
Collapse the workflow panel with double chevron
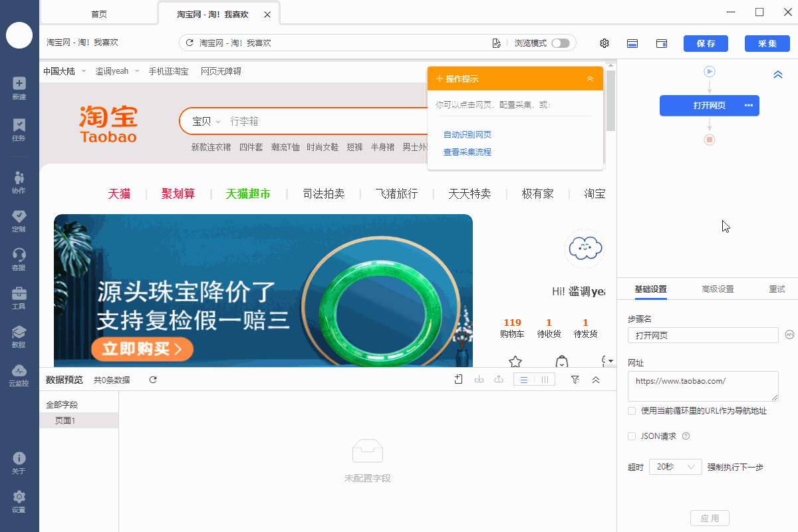tap(778, 75)
